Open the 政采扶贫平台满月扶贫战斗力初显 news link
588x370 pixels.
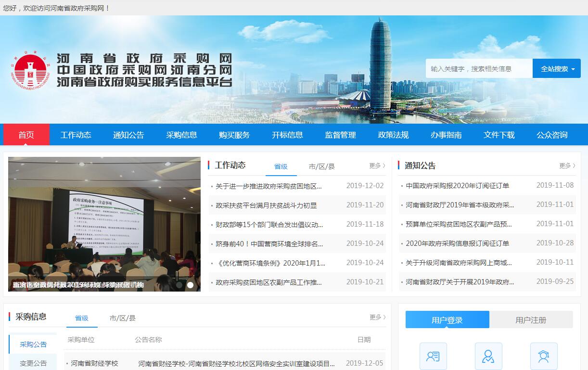(266, 205)
